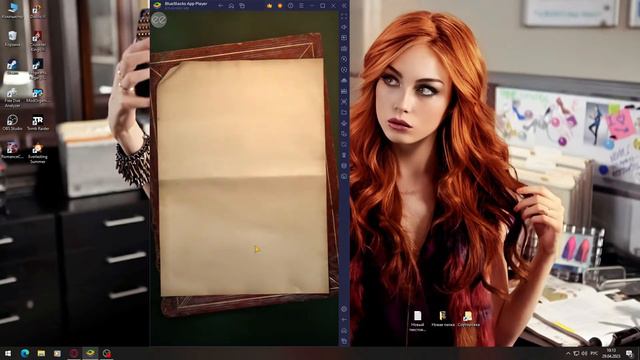Click the recent apps icon at sidebar bottom
The image size is (640, 360).
pyautogui.click(x=344, y=341)
